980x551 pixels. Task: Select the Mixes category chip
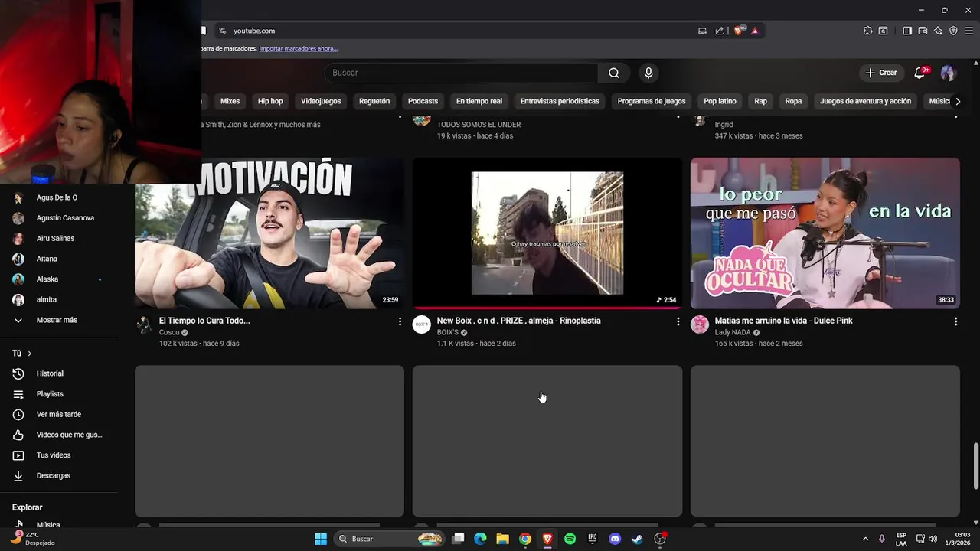230,101
